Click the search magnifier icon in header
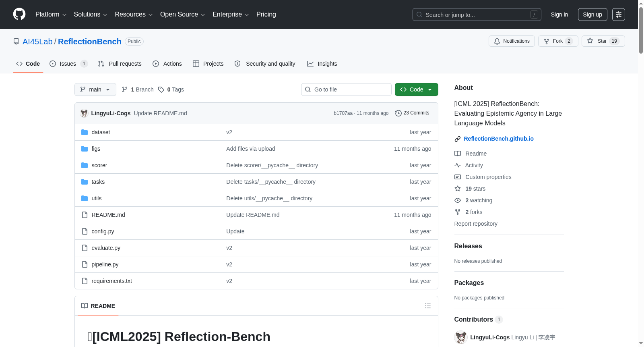644x347 pixels. click(x=419, y=15)
